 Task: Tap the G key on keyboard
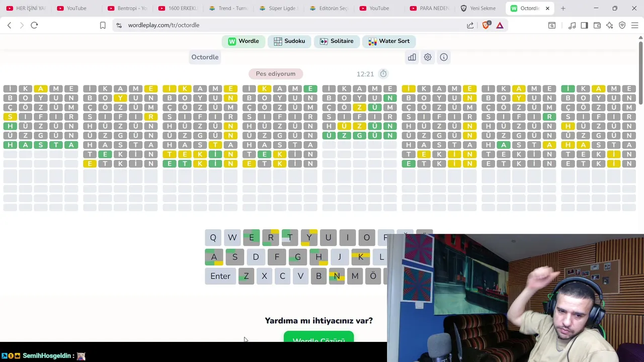[298, 257]
